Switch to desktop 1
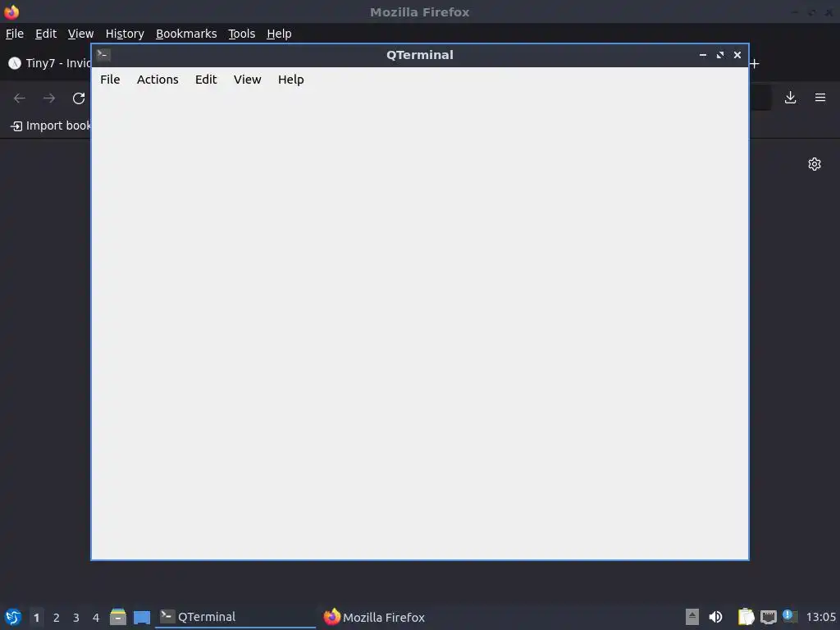The width and height of the screenshot is (840, 630). (x=36, y=618)
